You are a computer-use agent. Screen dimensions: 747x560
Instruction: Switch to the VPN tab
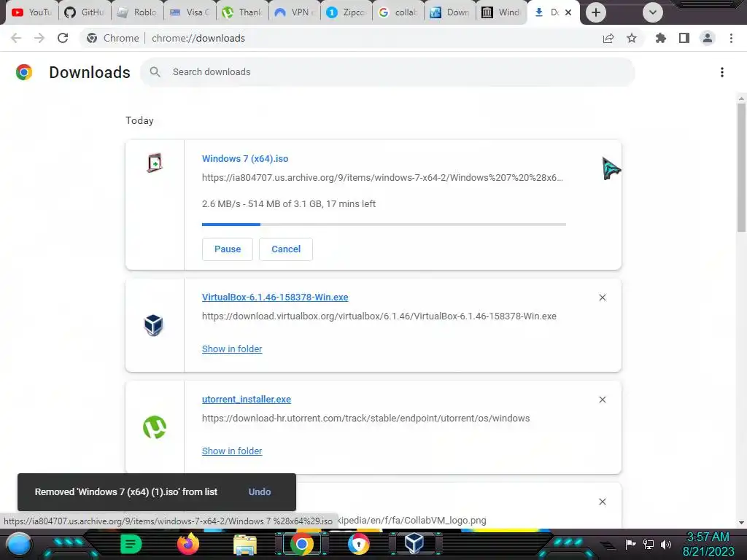[295, 12]
